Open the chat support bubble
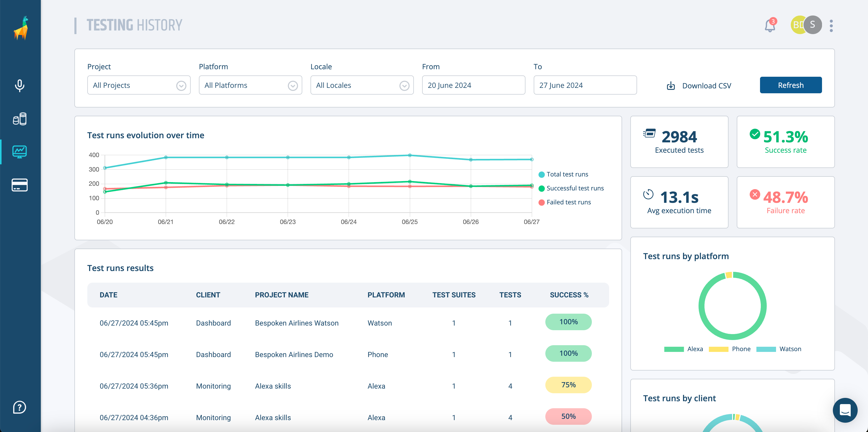The width and height of the screenshot is (868, 432). click(x=845, y=410)
